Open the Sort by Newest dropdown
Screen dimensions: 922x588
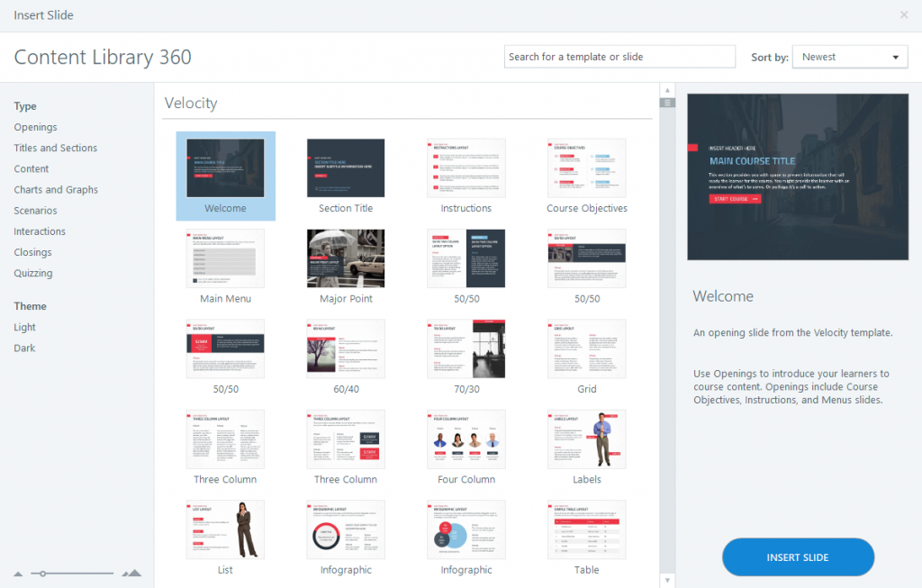(x=850, y=57)
